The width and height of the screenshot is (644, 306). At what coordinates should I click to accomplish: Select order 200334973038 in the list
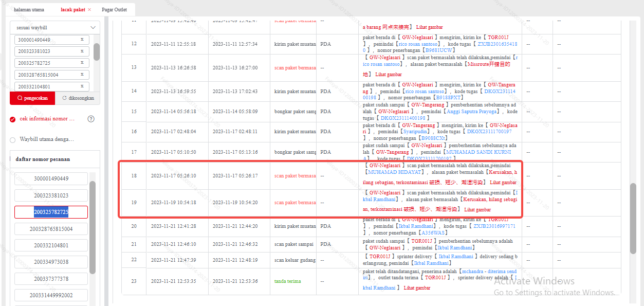point(51,262)
